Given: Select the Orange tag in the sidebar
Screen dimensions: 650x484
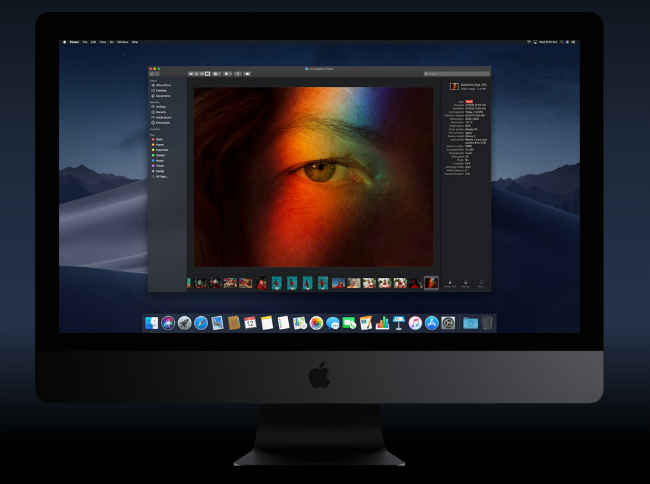Looking at the screenshot, I should pyautogui.click(x=158, y=145).
